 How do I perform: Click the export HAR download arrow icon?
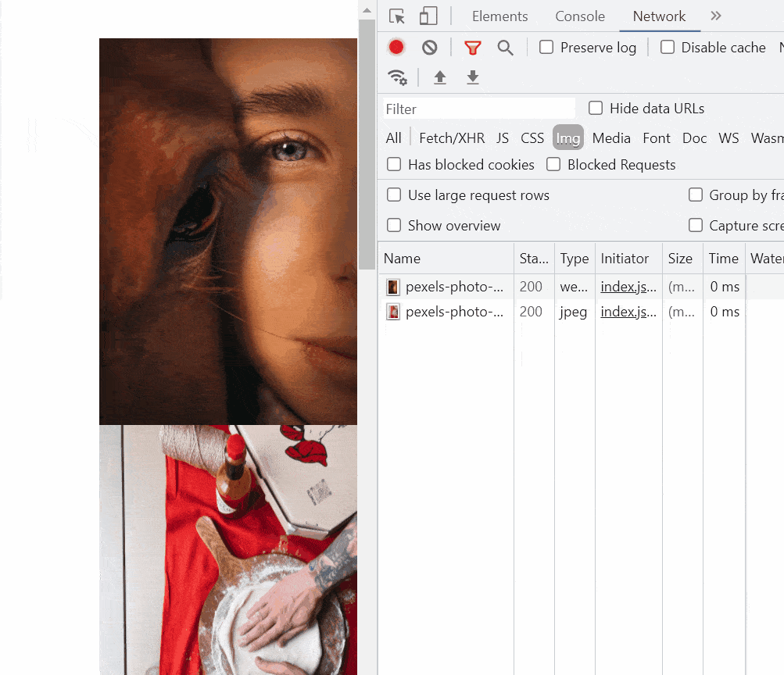tap(472, 77)
